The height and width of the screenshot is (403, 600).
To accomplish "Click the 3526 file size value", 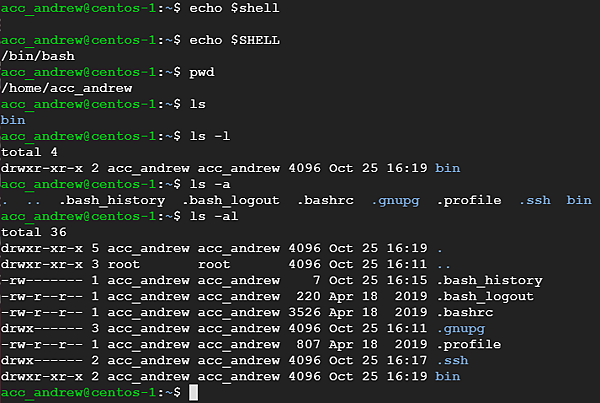I will (302, 313).
